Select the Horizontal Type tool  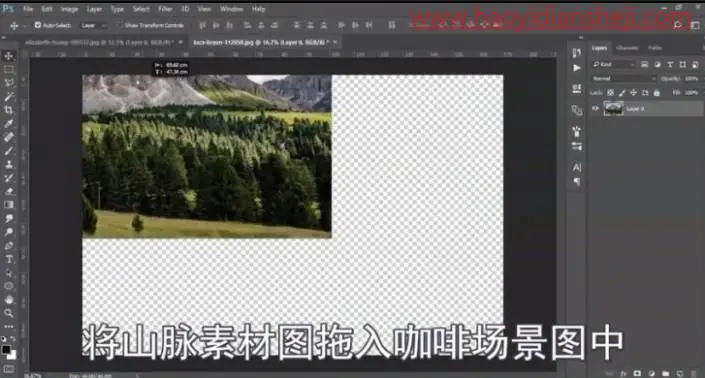(x=9, y=259)
